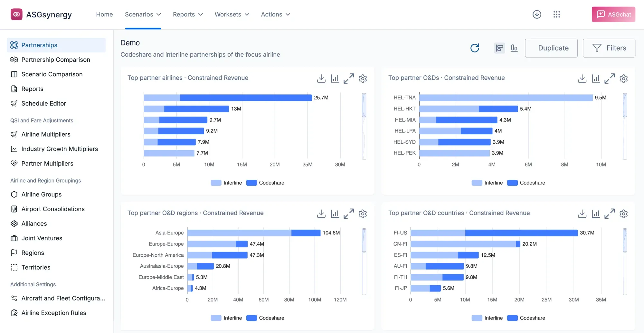Click the Top partner airlines chart scrollbar
This screenshot has width=644, height=333.
tap(364, 126)
